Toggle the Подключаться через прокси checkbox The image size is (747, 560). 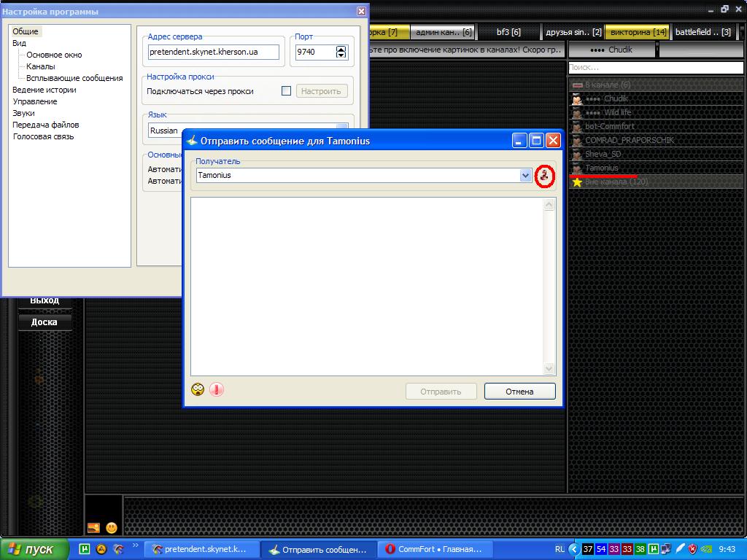[286, 91]
